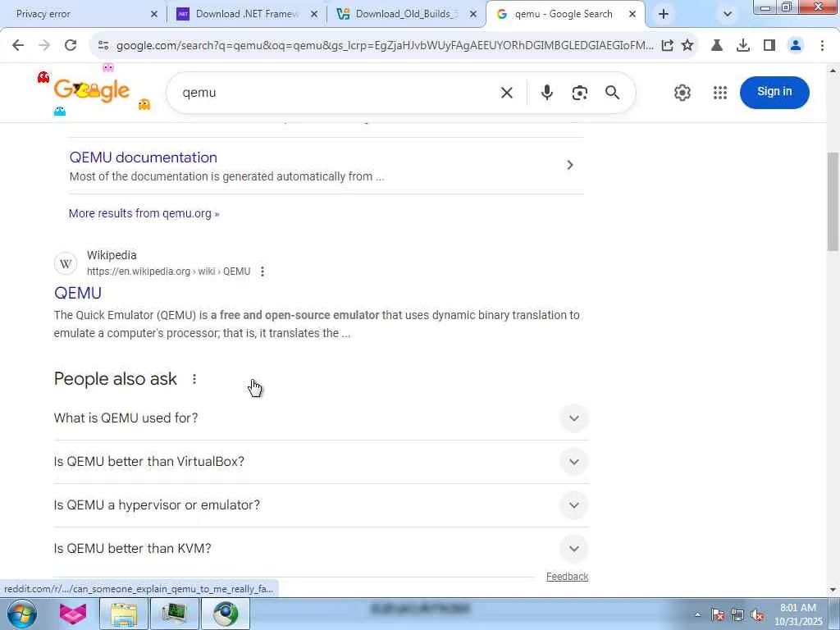Click the en.wikipedia.org URL breadcrumb
Image resolution: width=840 pixels, height=630 pixels.
pyautogui.click(x=168, y=272)
